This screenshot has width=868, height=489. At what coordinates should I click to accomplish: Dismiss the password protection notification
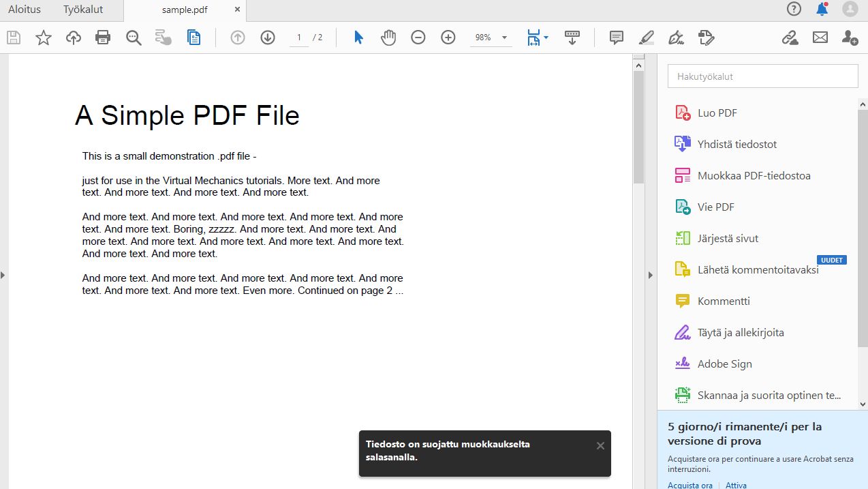click(600, 446)
